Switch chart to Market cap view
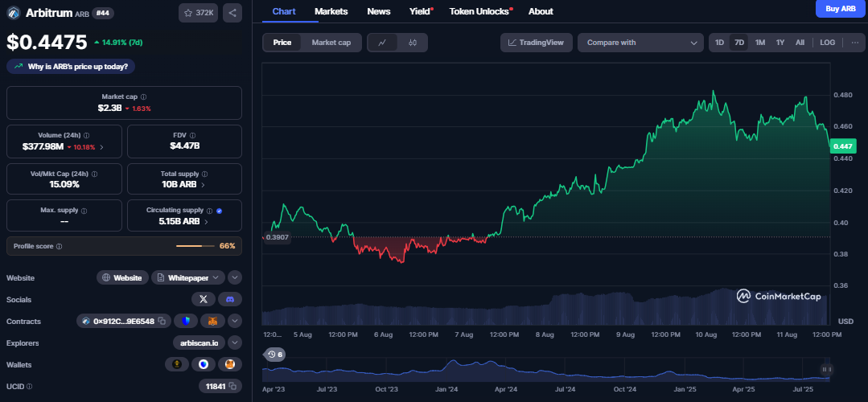The width and height of the screenshot is (868, 402). pyautogui.click(x=331, y=43)
